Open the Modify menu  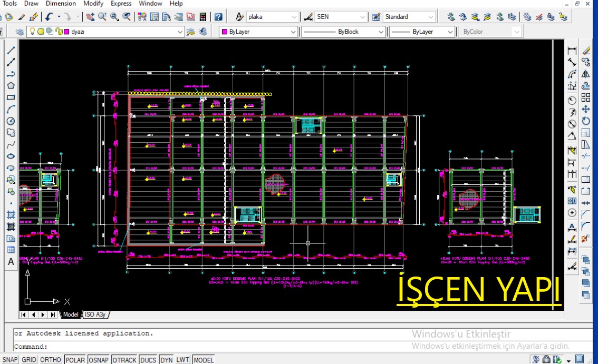tap(93, 4)
